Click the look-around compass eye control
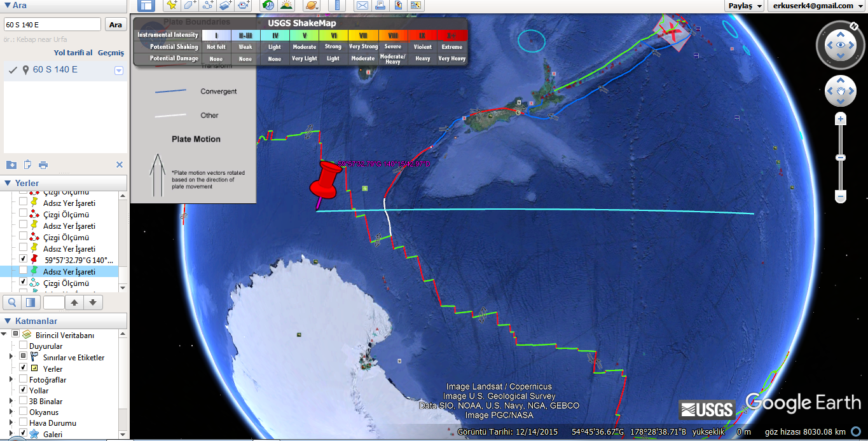Image resolution: width=868 pixels, height=441 pixels. 841,45
